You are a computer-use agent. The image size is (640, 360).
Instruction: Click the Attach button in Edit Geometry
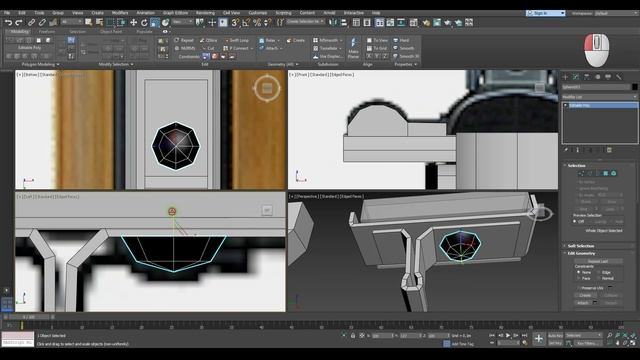coord(582,303)
